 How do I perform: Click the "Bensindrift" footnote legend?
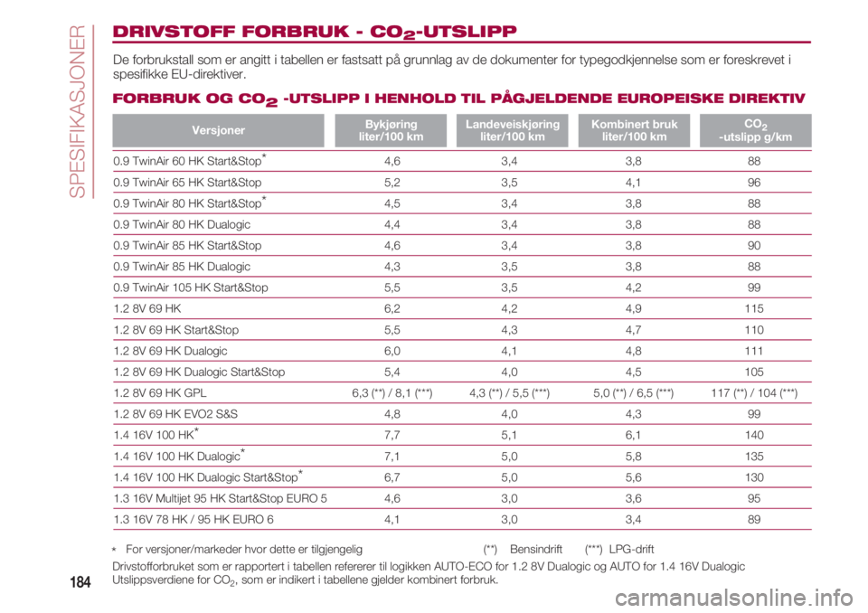(x=536, y=550)
